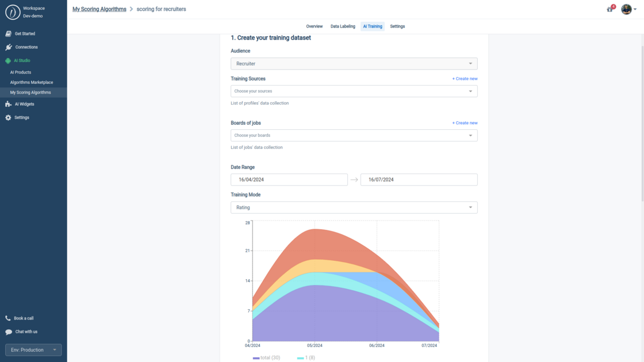Open Chat with us via the chat bubble

(8, 332)
